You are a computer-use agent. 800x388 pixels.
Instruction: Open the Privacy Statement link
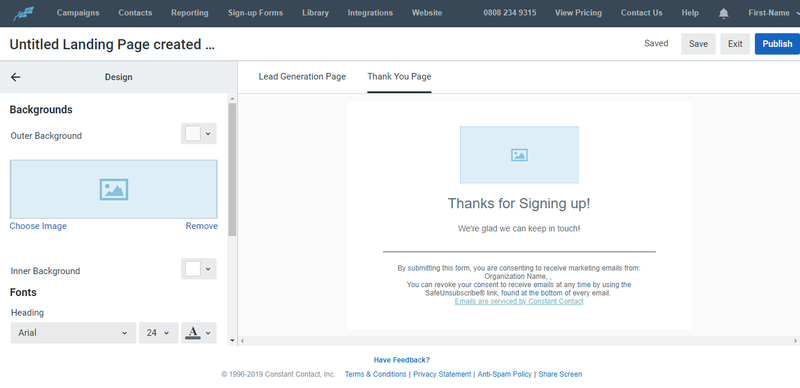(x=442, y=374)
